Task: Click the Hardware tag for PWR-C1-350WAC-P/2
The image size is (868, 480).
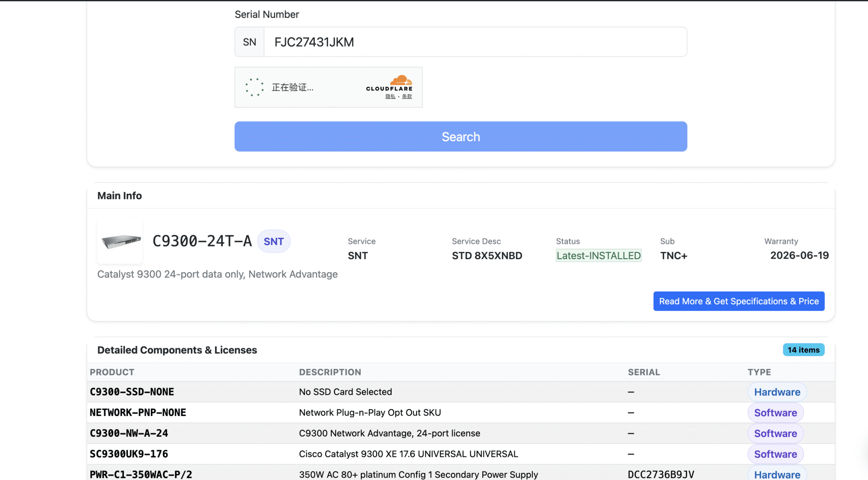Action: [777, 474]
